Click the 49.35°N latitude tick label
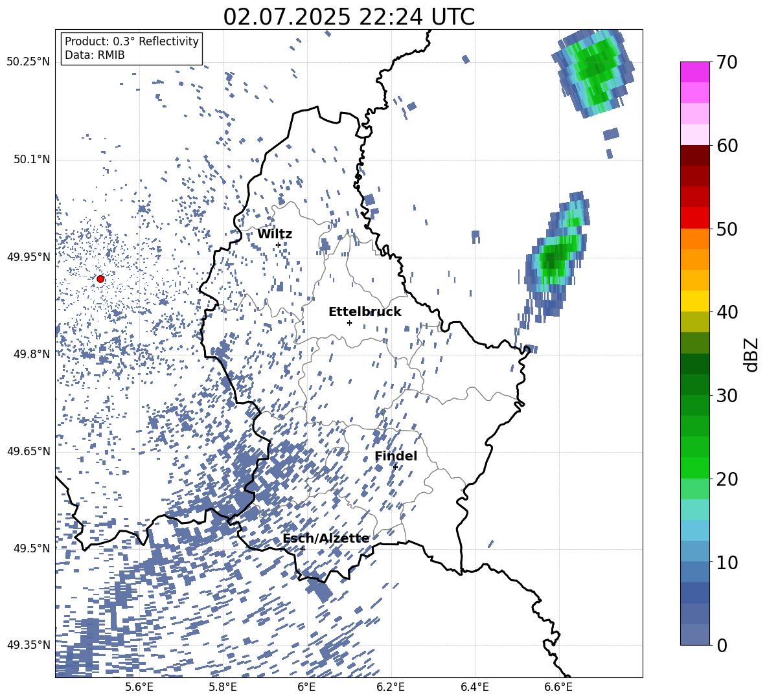This screenshot has width=767, height=700. coord(29,645)
